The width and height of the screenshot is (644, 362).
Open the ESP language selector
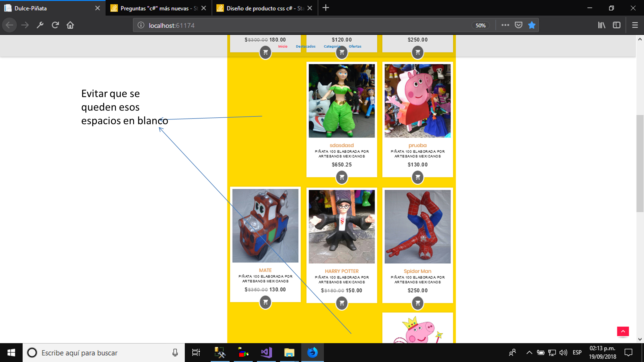pos(577,353)
